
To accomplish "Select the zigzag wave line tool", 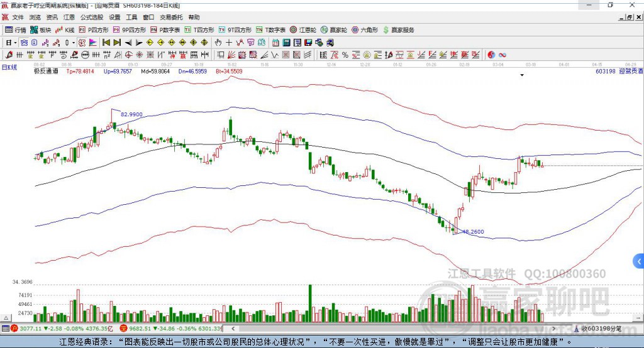I will (275, 55).
